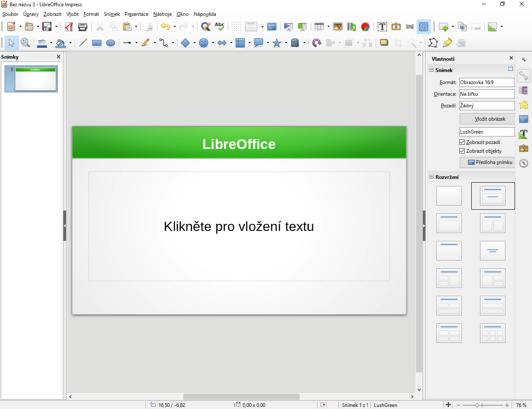Screen dimensions: 532x409
Task: Uncheck Zobrazit pozadí checkbox
Action: point(462,142)
